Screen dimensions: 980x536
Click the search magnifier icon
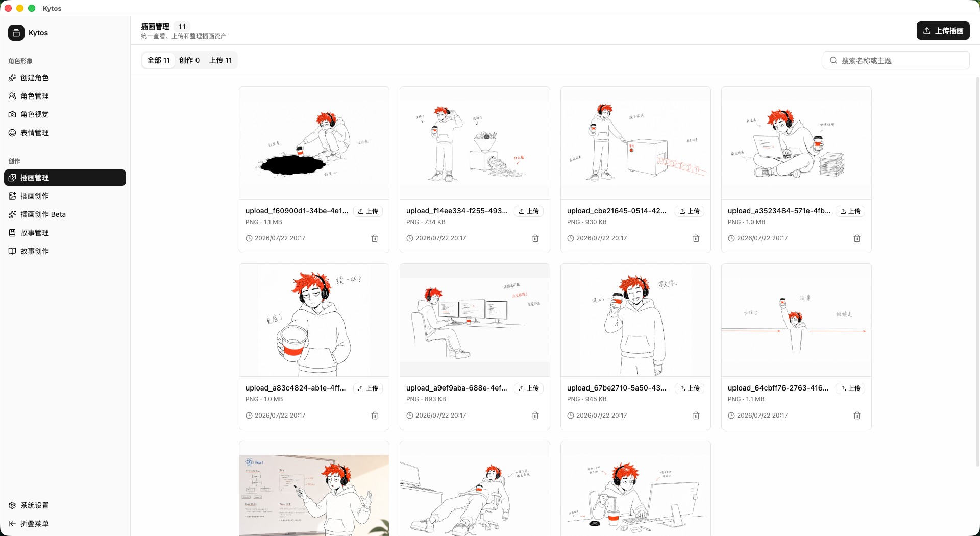[834, 60]
